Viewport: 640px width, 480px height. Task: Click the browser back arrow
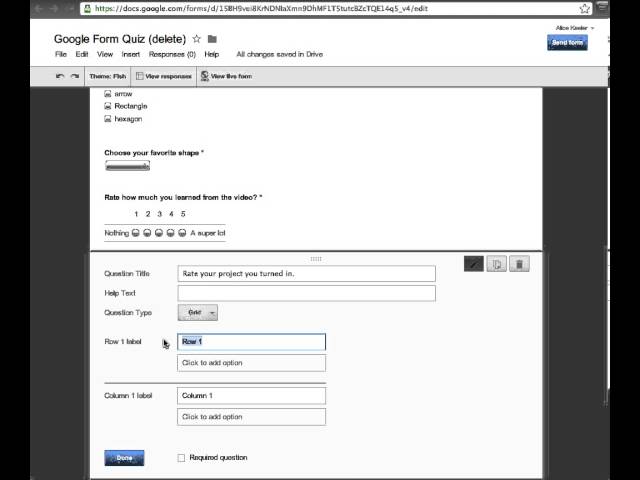tap(39, 8)
